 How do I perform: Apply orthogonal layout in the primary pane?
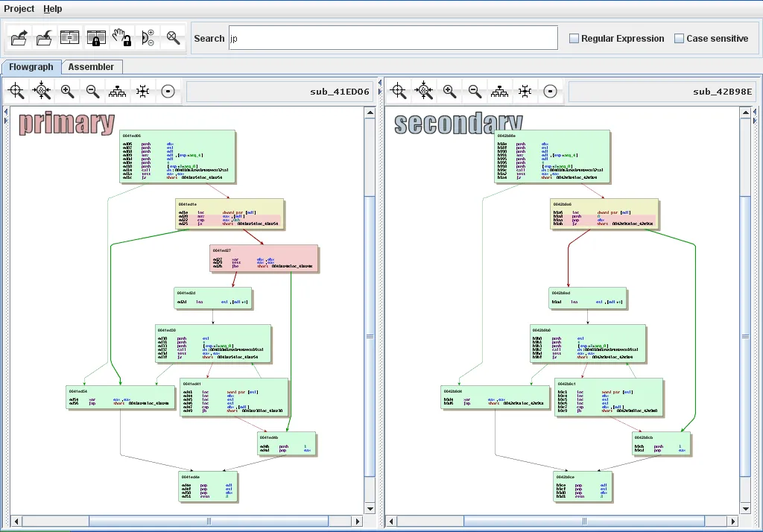pyautogui.click(x=142, y=91)
